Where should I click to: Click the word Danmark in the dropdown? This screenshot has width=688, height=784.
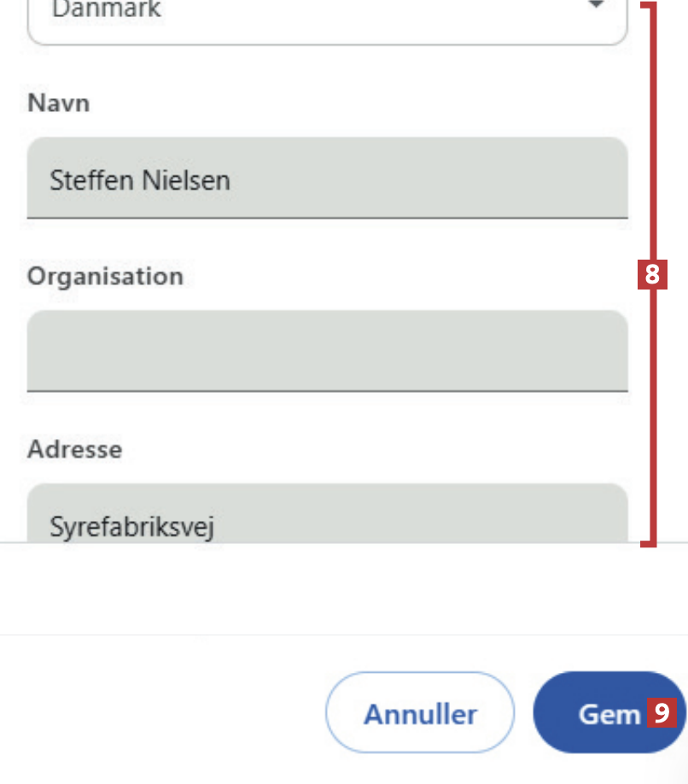[106, 10]
